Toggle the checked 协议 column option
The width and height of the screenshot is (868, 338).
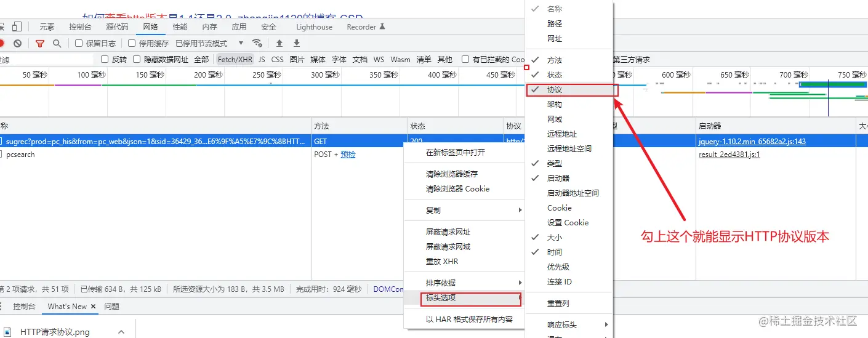click(x=569, y=89)
